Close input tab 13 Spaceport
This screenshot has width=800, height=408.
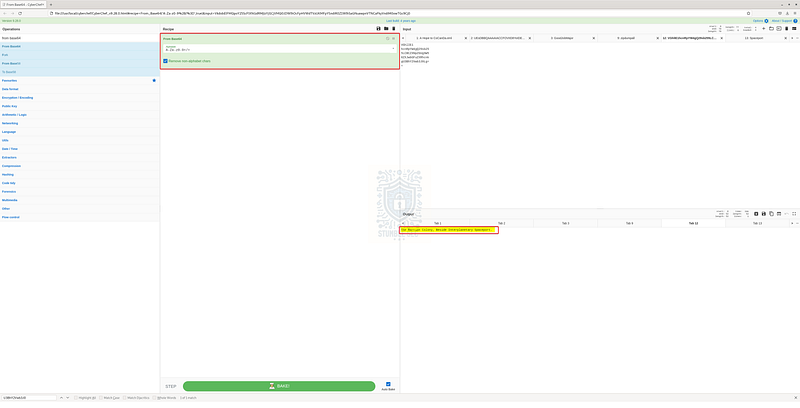(x=785, y=38)
